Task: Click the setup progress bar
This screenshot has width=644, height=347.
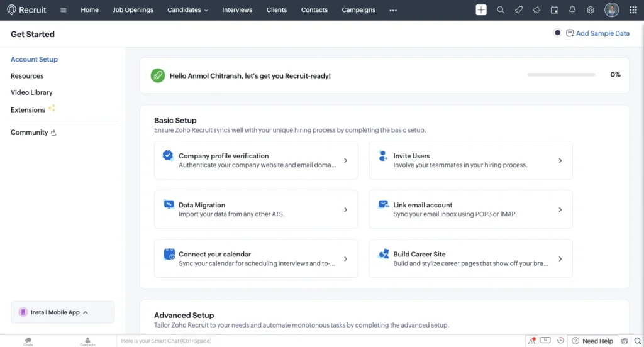Action: point(561,75)
